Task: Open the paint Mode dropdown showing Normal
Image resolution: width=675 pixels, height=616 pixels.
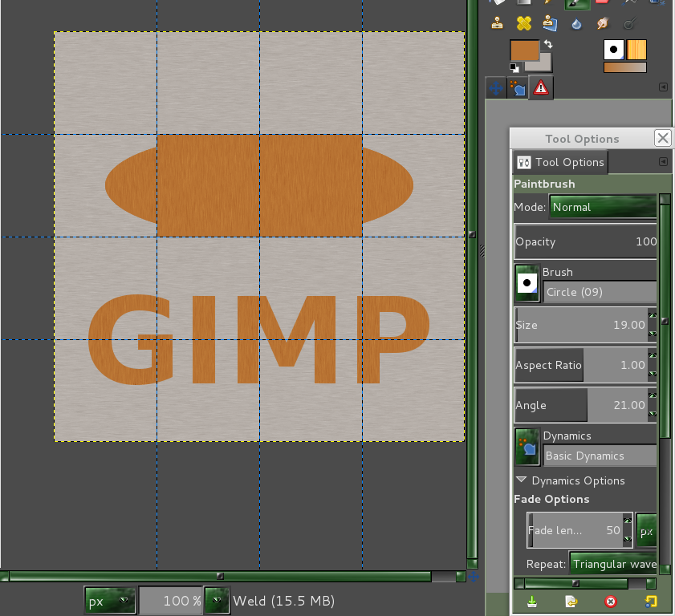Action: pos(603,207)
